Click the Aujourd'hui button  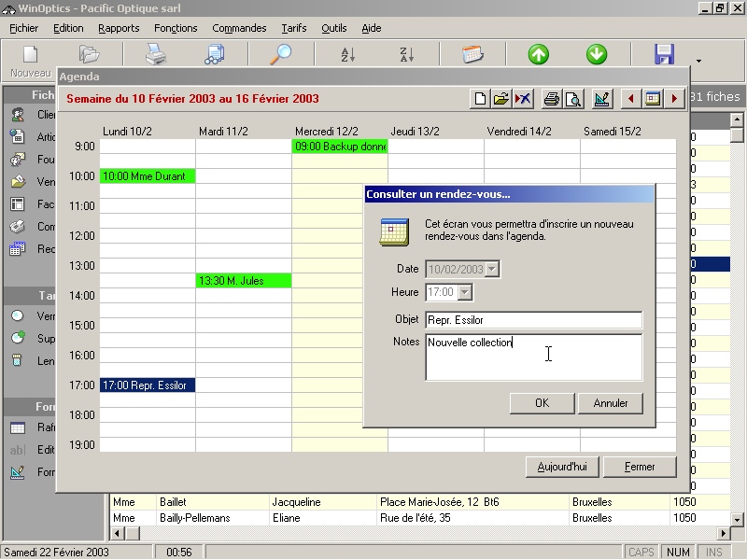click(x=562, y=467)
